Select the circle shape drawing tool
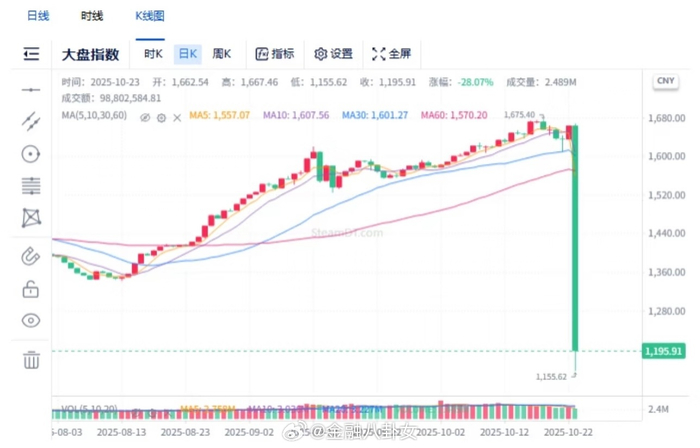Viewport: 700px width, 448px height. point(31,153)
